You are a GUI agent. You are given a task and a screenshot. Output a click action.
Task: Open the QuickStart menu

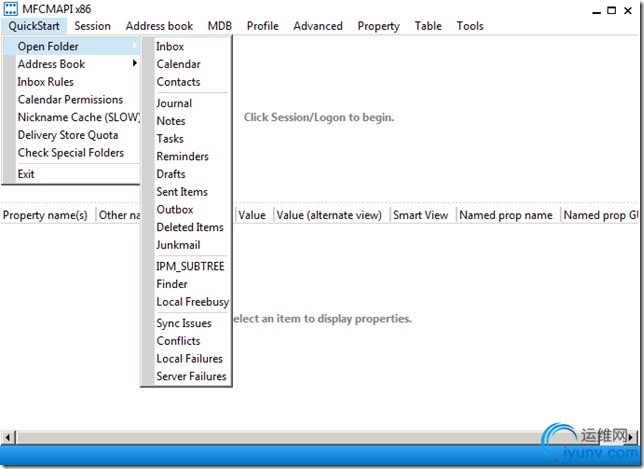tap(34, 26)
